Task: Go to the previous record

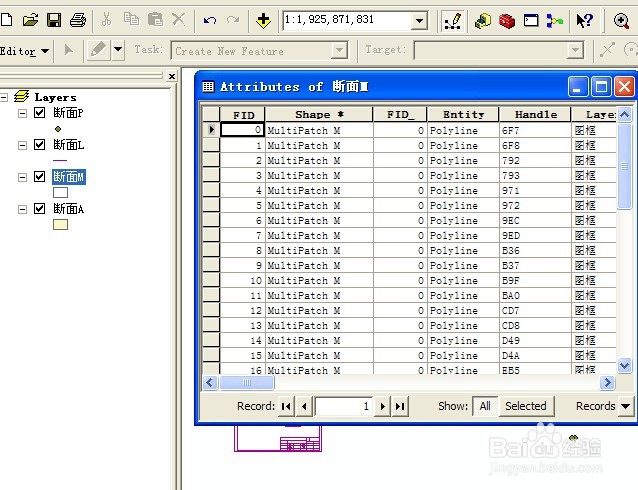Action: click(x=304, y=406)
